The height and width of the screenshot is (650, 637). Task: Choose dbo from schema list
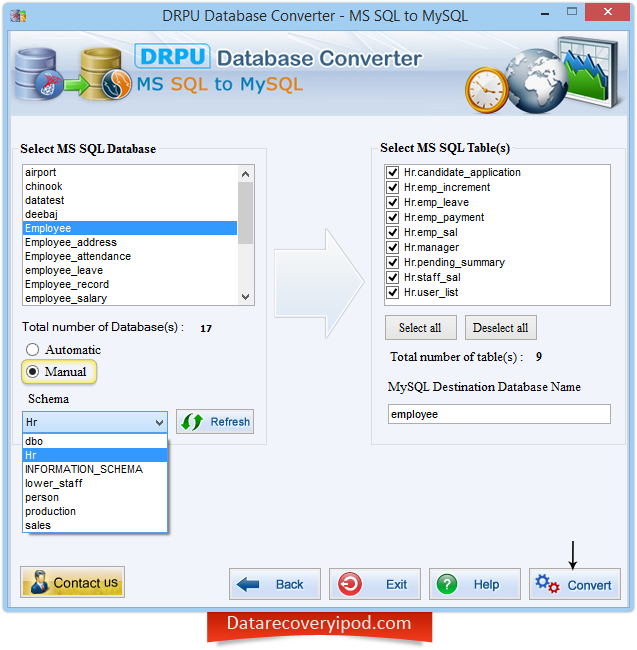[x=95, y=441]
